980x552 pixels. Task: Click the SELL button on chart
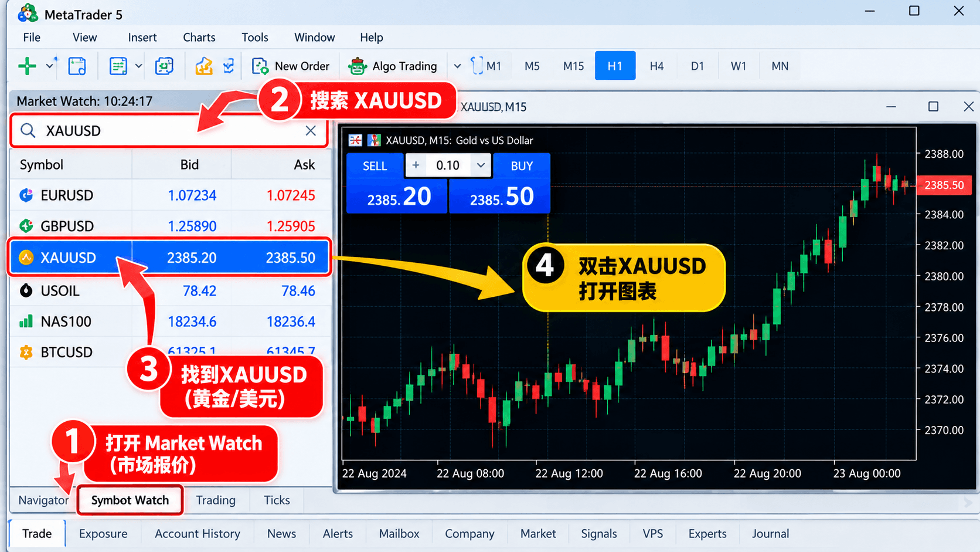[x=375, y=166]
